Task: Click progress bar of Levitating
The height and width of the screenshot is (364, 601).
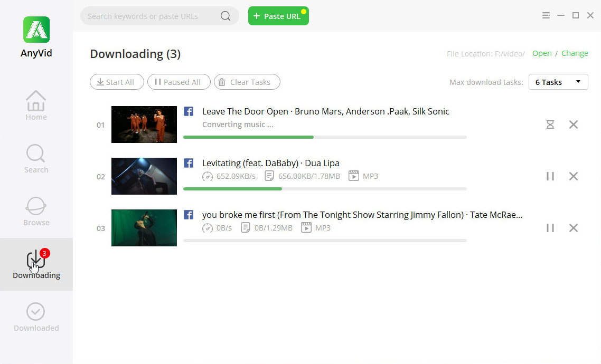Action: click(x=325, y=189)
